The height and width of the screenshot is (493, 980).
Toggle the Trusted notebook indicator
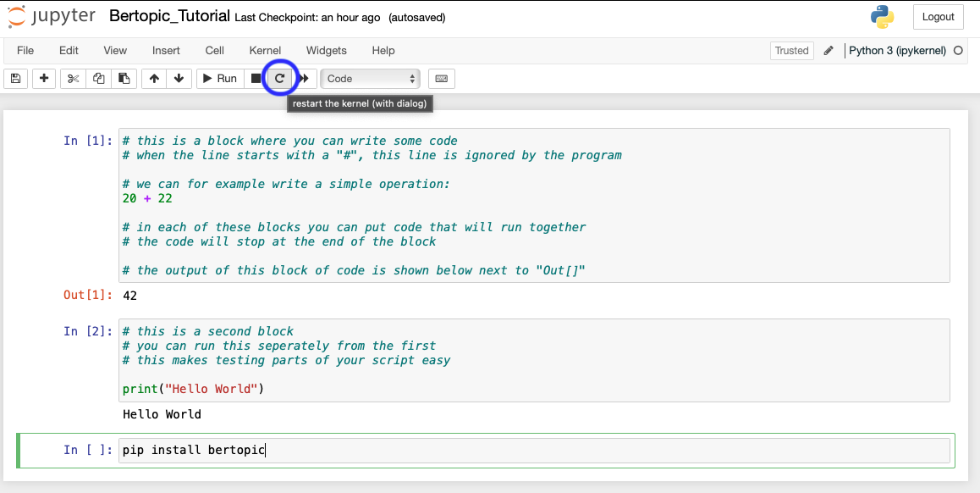tap(791, 51)
